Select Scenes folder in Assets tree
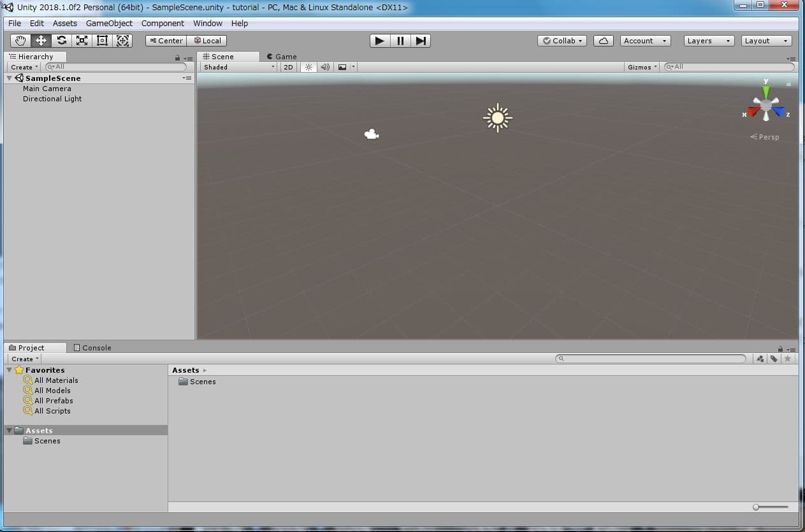The width and height of the screenshot is (805, 532). pyautogui.click(x=41, y=441)
